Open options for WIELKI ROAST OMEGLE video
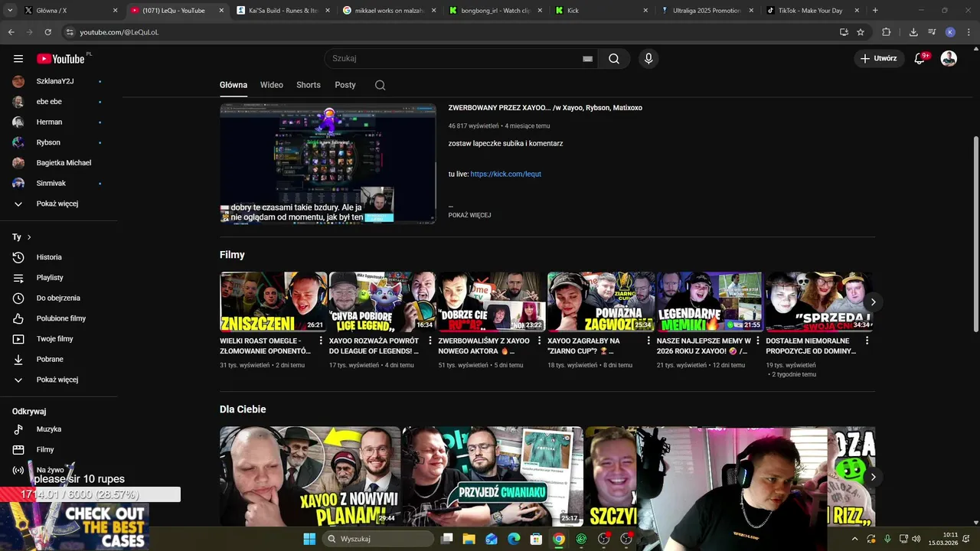 click(x=321, y=341)
